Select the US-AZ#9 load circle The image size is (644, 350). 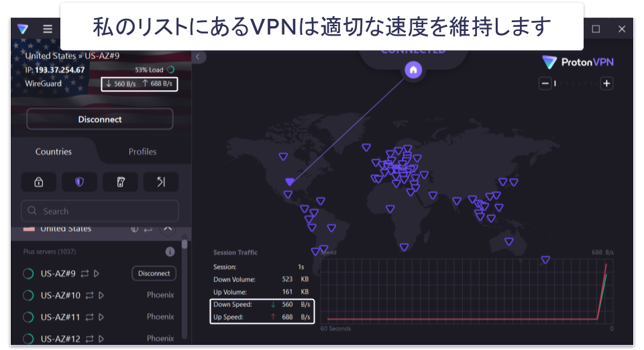[x=28, y=273]
